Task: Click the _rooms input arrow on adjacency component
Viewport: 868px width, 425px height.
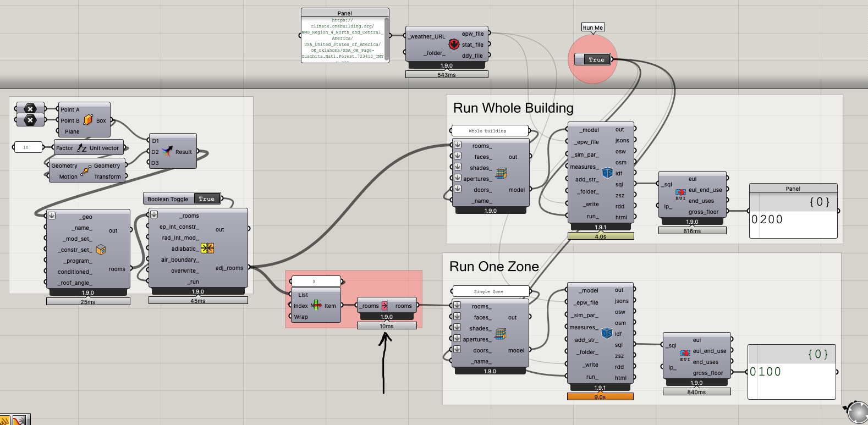Action: tap(154, 214)
